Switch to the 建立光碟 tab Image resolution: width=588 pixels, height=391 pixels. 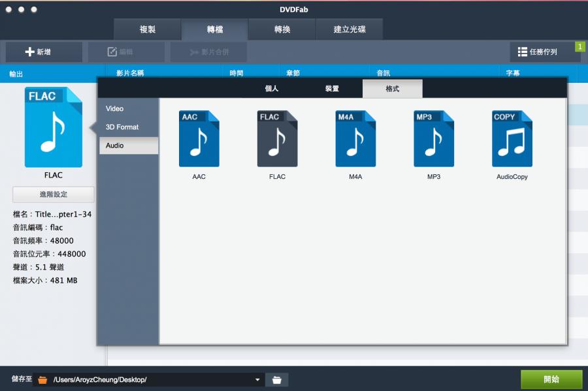point(349,29)
